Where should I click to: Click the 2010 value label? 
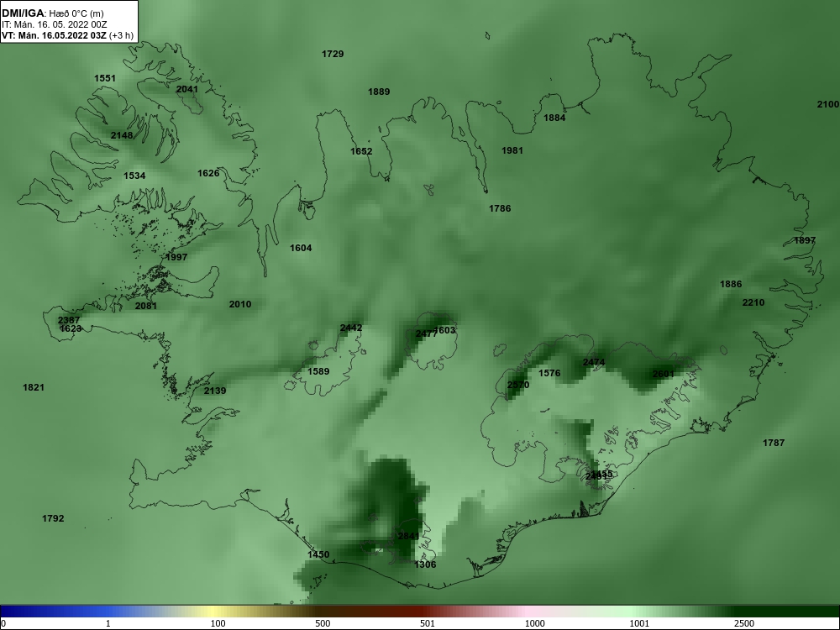240,304
